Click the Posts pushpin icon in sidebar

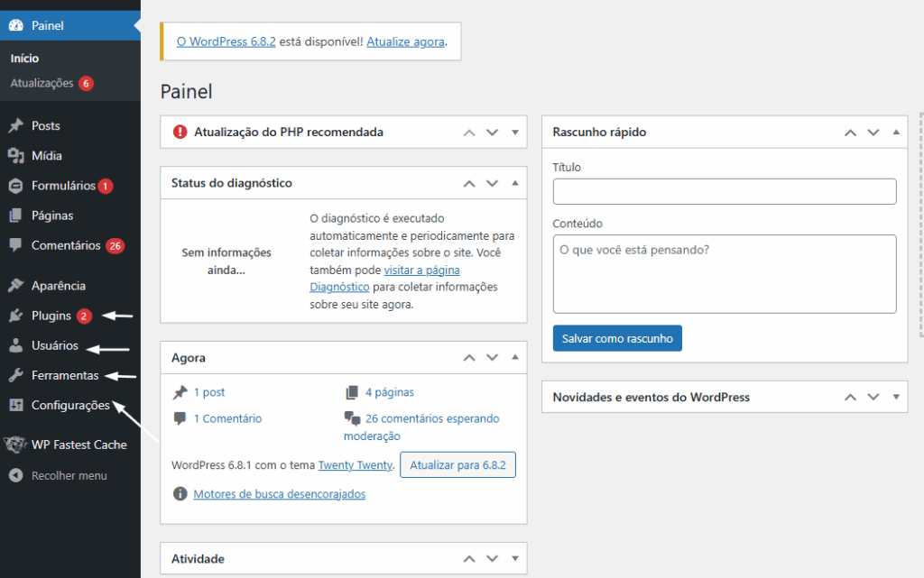click(15, 126)
